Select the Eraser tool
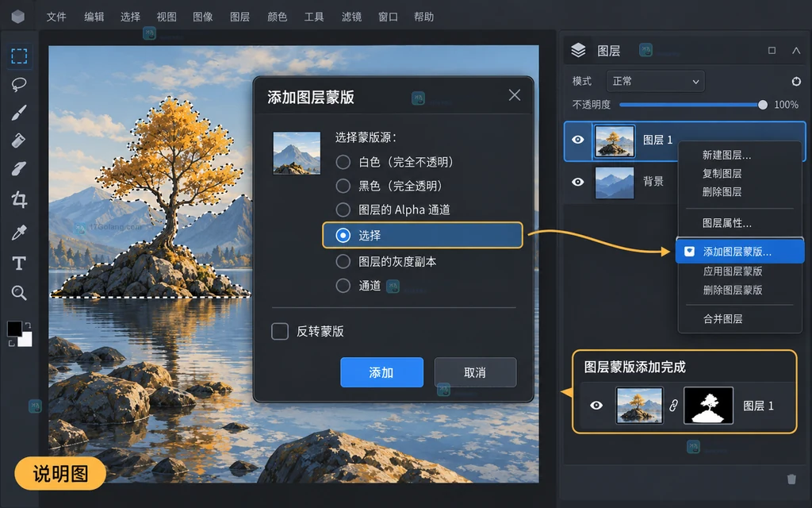812x508 pixels. coord(19,140)
